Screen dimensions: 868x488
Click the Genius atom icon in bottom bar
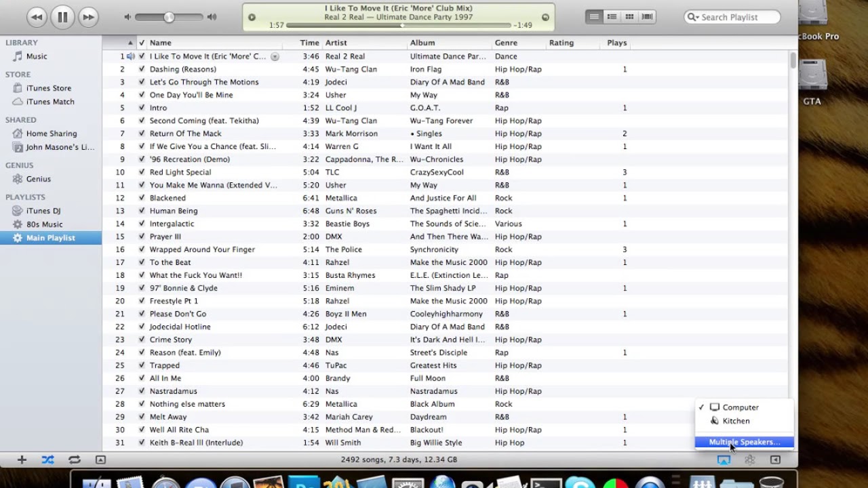(749, 460)
